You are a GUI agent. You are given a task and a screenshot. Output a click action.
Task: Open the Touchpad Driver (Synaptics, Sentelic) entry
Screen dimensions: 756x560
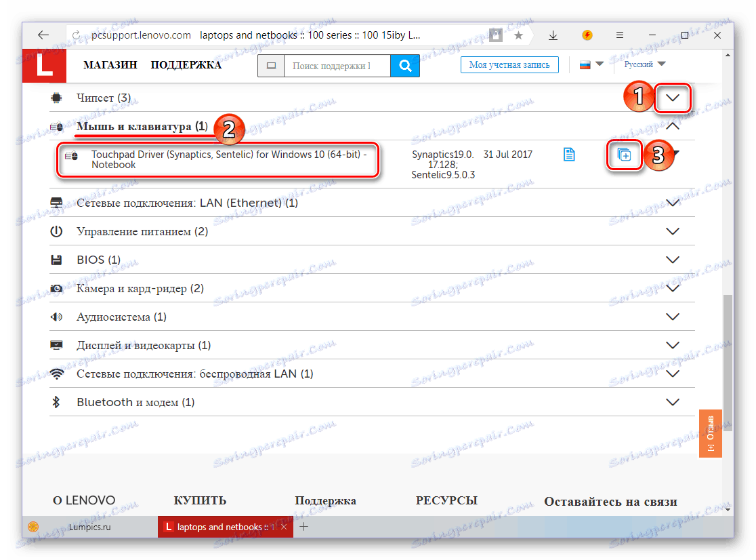(228, 159)
